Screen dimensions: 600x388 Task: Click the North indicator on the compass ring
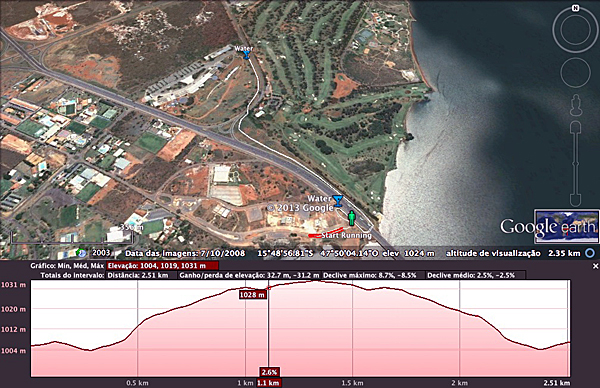pos(575,8)
